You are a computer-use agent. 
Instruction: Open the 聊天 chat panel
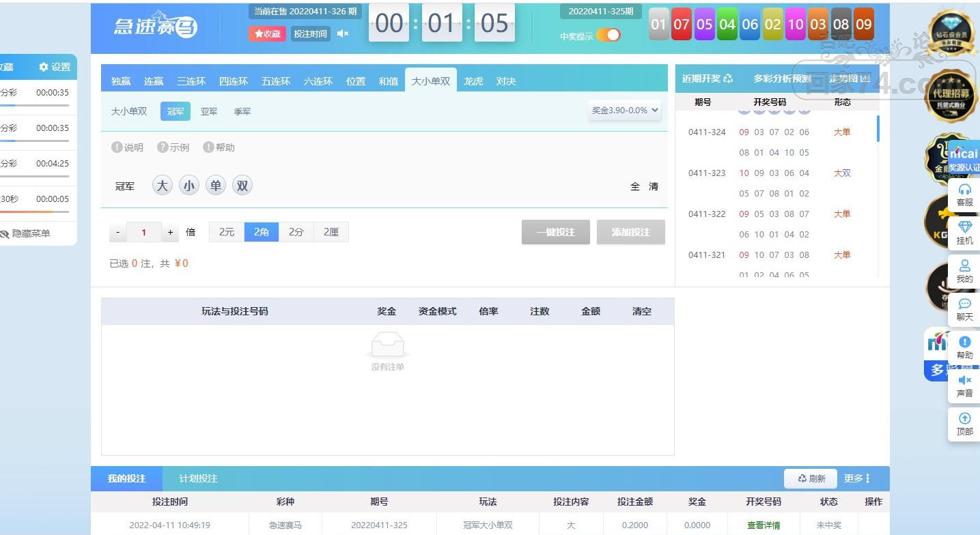965,309
